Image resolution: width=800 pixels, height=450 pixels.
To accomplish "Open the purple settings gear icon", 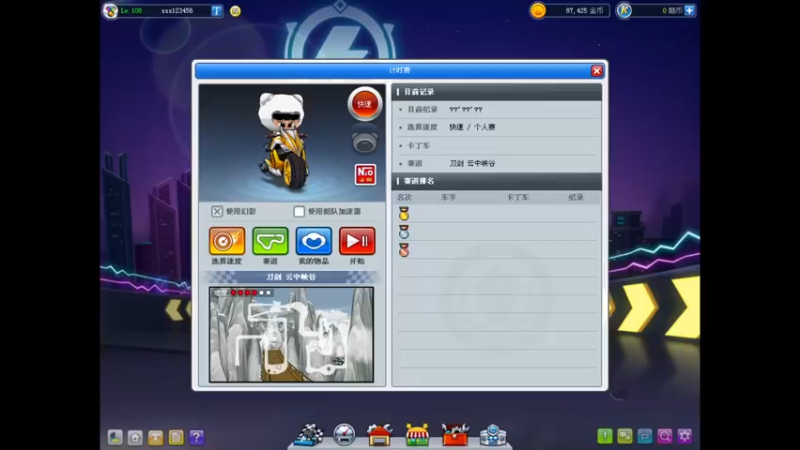I will click(x=685, y=436).
